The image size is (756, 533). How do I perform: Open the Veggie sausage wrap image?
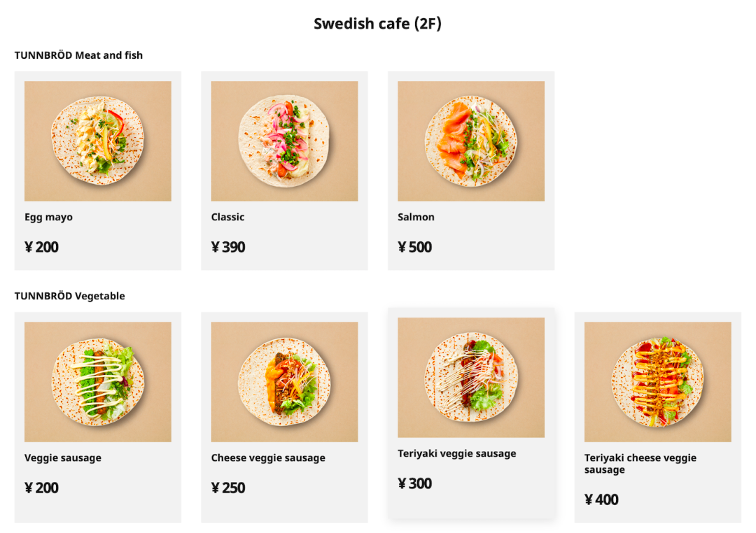(x=98, y=382)
